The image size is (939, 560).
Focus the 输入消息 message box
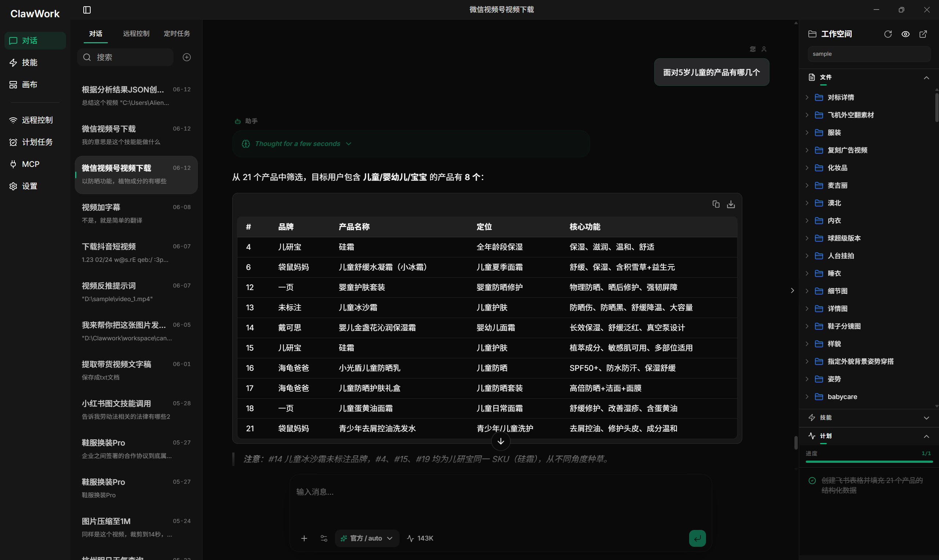tap(500, 500)
